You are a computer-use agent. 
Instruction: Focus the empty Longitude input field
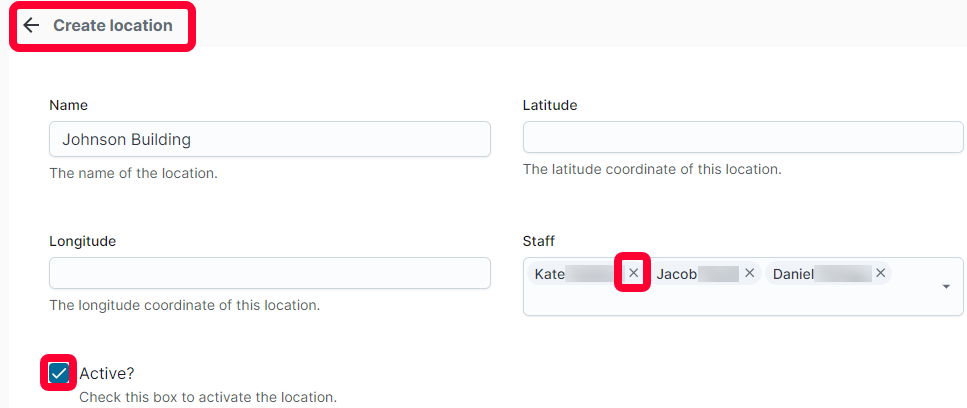(270, 273)
